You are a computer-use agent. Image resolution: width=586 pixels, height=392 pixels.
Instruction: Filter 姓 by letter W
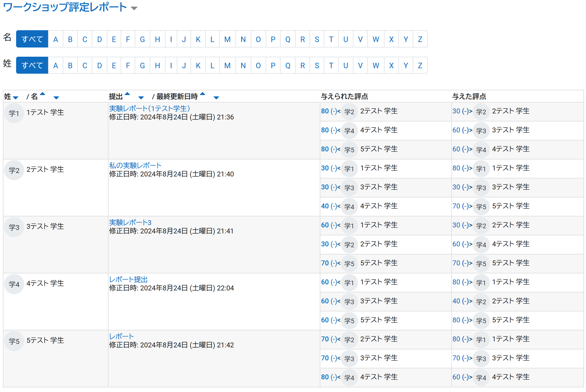(x=376, y=65)
